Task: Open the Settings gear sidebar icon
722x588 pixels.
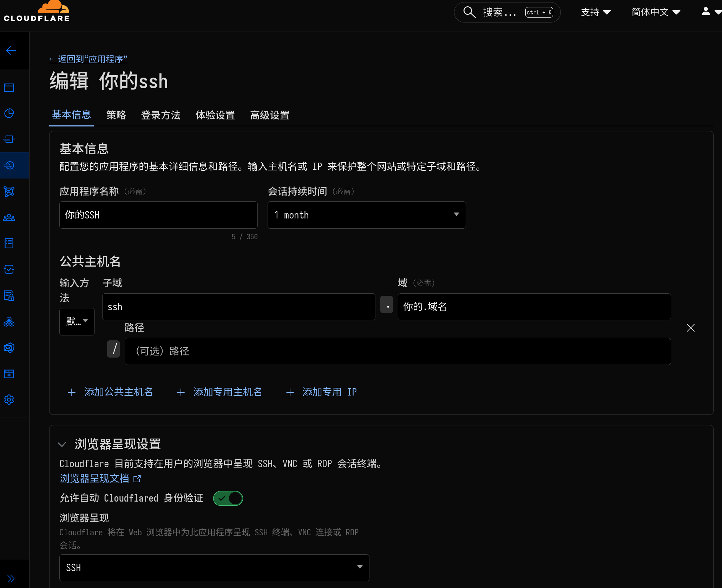Action: coord(9,399)
